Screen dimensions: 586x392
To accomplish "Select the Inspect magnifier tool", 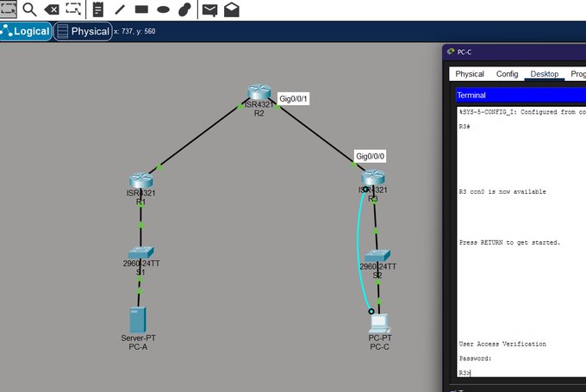I will tap(29, 9).
